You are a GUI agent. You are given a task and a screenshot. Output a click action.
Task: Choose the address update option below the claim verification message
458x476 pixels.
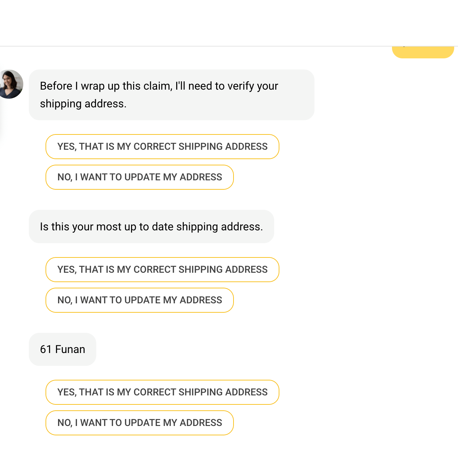pos(139,177)
